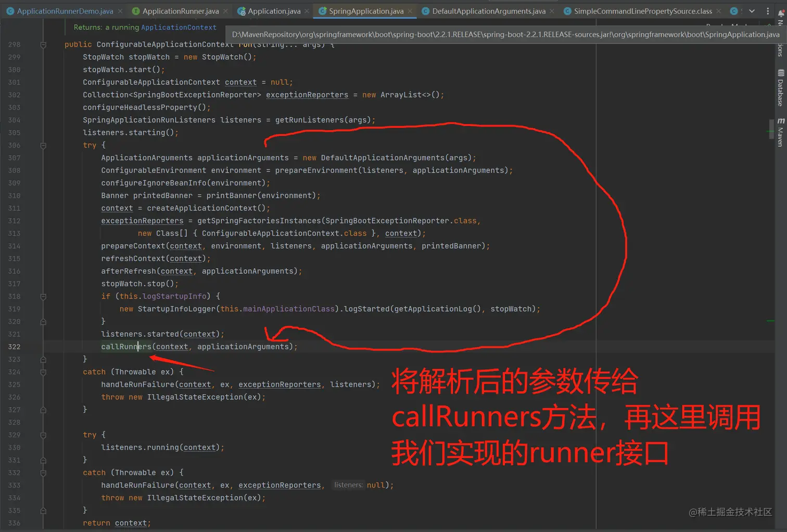Collapse the if statement fold at line 318
This screenshot has height=532, width=787.
pyautogui.click(x=43, y=296)
